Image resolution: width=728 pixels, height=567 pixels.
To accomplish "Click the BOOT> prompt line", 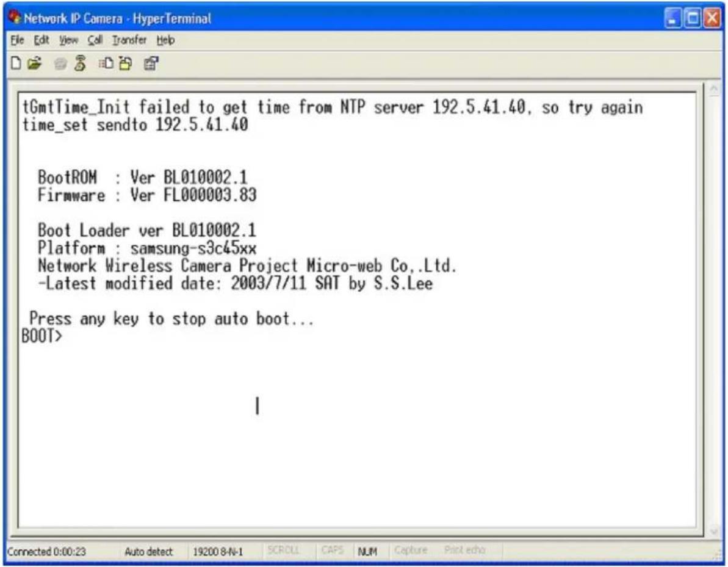I will click(41, 336).
